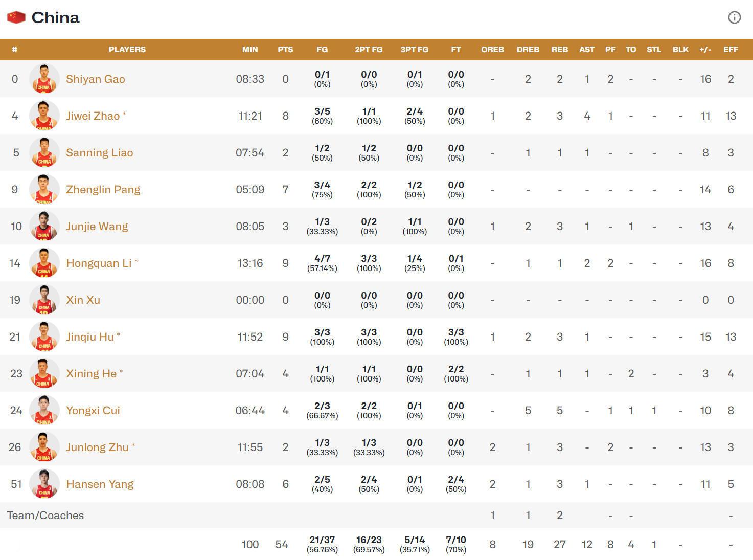753x560 pixels.
Task: Open Jinqiu Hu's profile link
Action: point(90,337)
